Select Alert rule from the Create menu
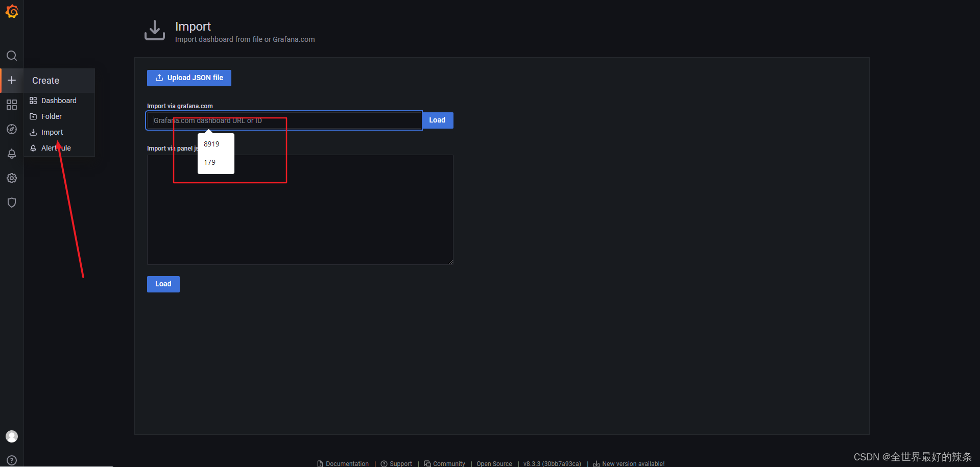Image resolution: width=980 pixels, height=467 pixels. click(x=59, y=148)
